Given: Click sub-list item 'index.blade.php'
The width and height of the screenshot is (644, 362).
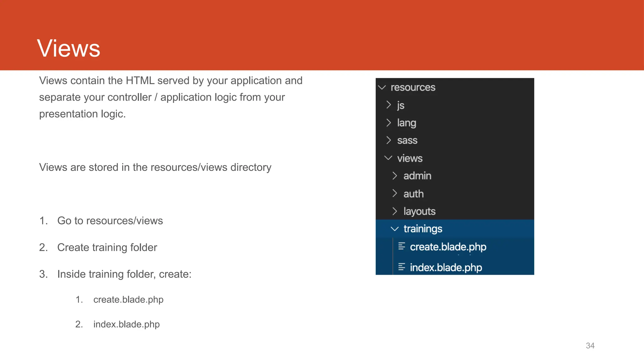Looking at the screenshot, I should (126, 324).
